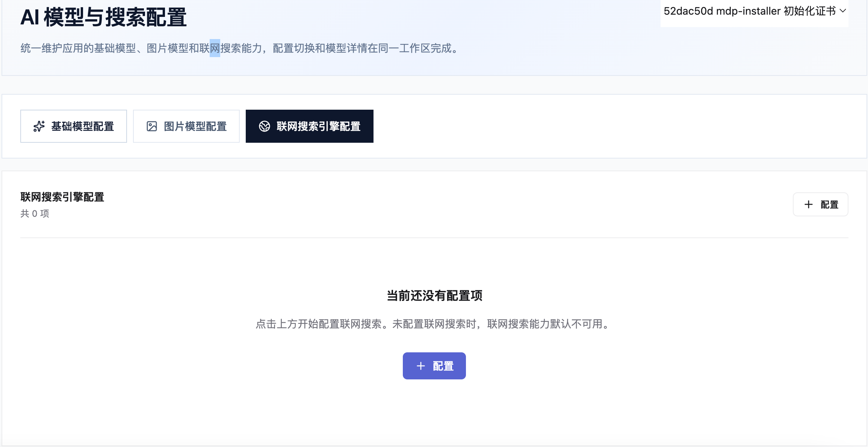This screenshot has height=447, width=868.
Task: Click the outlined 配置 button beside the section header
Action: [821, 204]
